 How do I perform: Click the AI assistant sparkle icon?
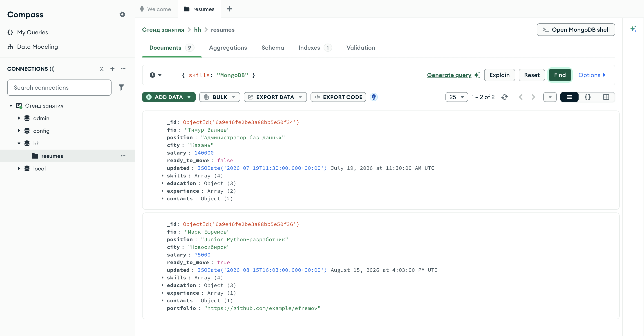633,29
